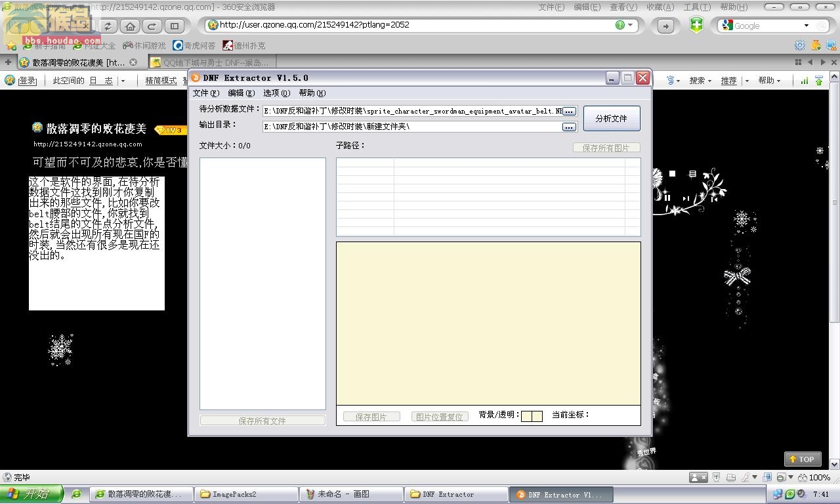Toggle the browser sidebar panel icon

174,26
